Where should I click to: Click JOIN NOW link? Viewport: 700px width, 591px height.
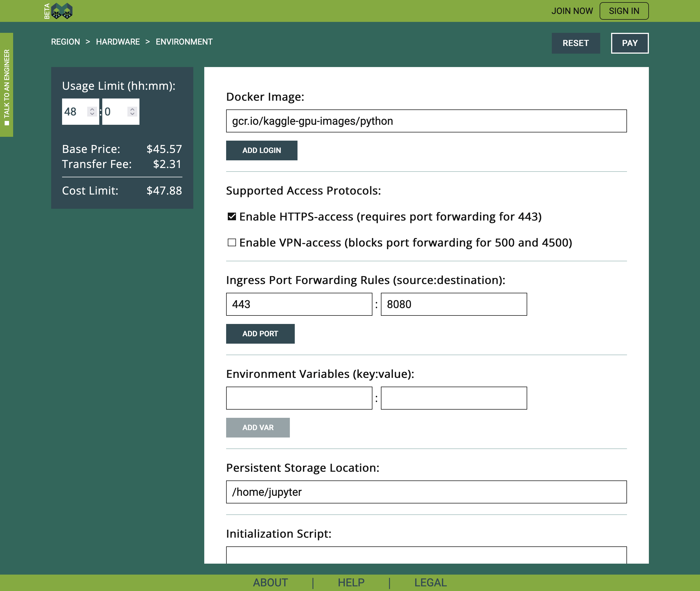point(572,11)
